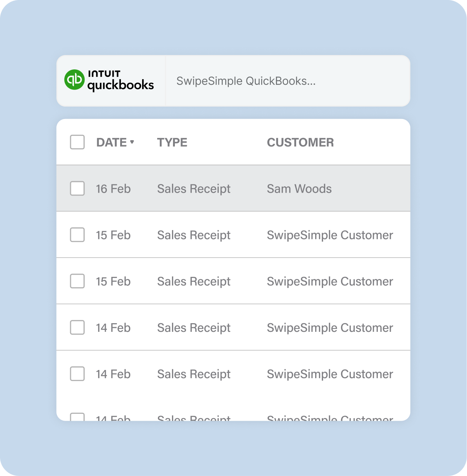467x476 pixels.
Task: Click the Intuit QuickBooks logo
Action: coord(109,81)
